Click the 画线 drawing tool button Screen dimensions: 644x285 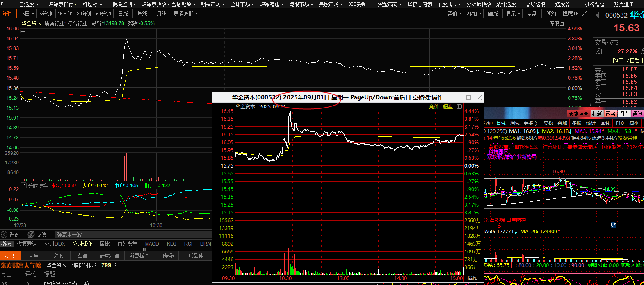[x=493, y=14]
